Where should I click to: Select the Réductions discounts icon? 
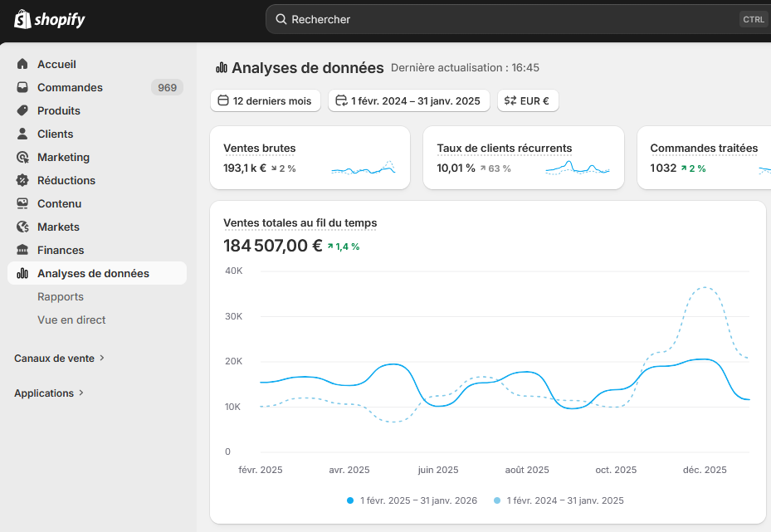21,180
